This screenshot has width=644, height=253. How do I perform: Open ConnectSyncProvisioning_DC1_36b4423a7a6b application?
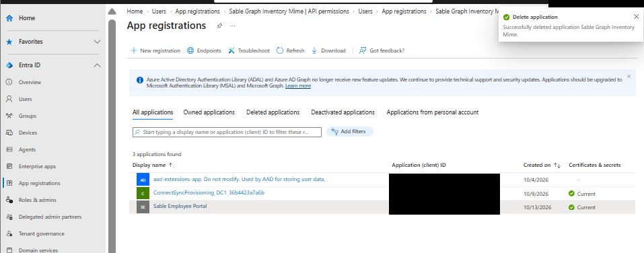tap(209, 192)
